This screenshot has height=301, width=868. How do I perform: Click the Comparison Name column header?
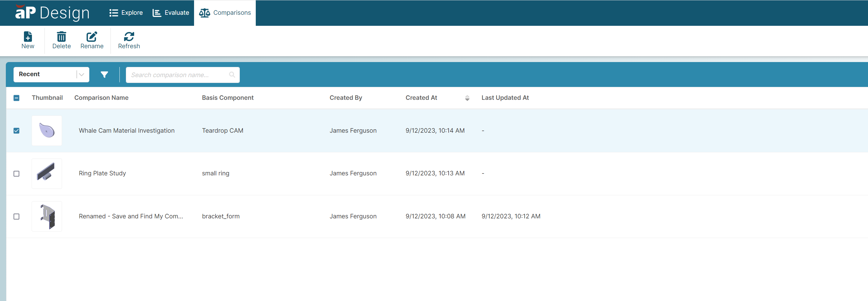101,98
